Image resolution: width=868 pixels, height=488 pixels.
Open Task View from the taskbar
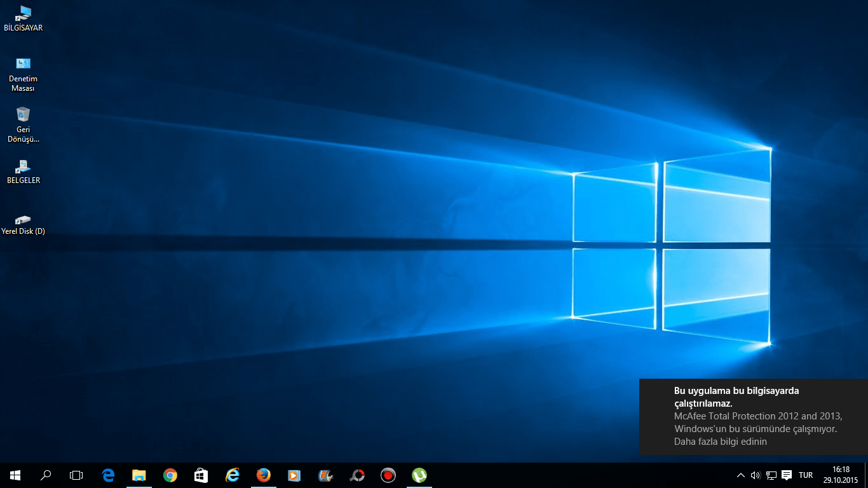click(76, 475)
